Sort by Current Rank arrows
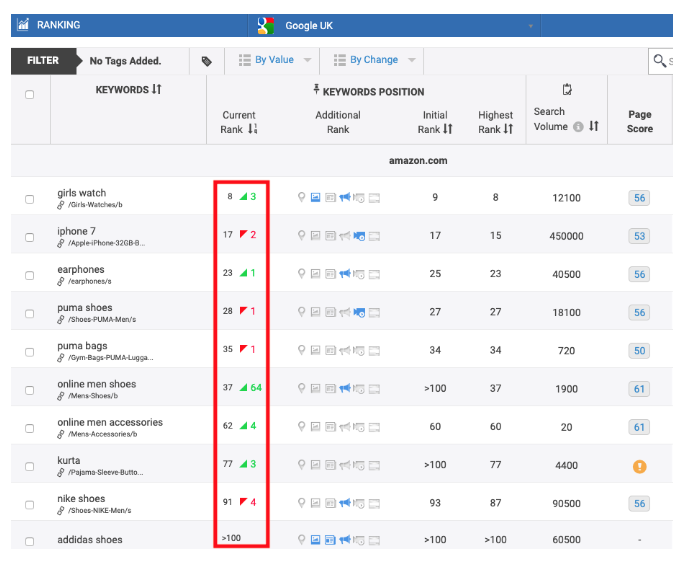The height and width of the screenshot is (570, 695). point(252,129)
